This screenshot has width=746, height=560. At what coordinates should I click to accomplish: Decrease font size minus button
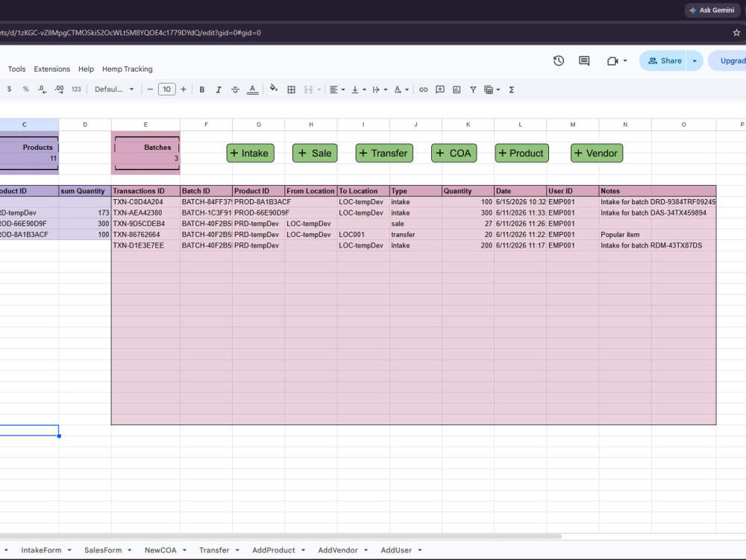pos(151,89)
